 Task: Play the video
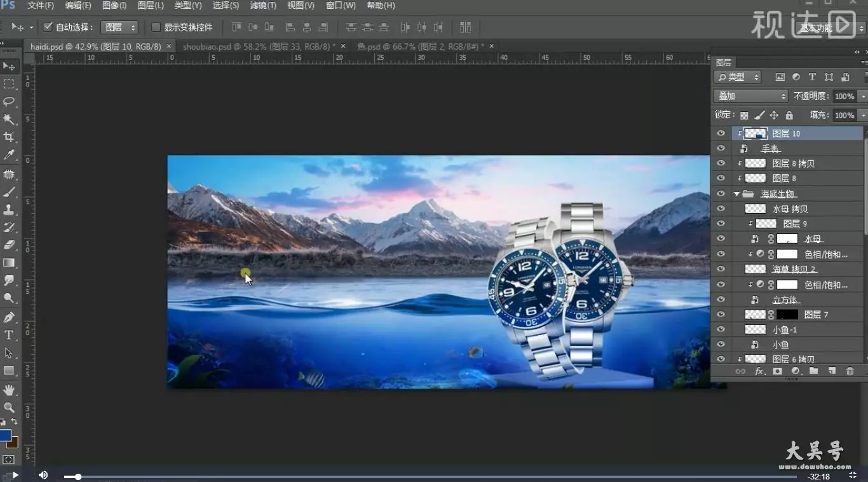tap(15, 475)
